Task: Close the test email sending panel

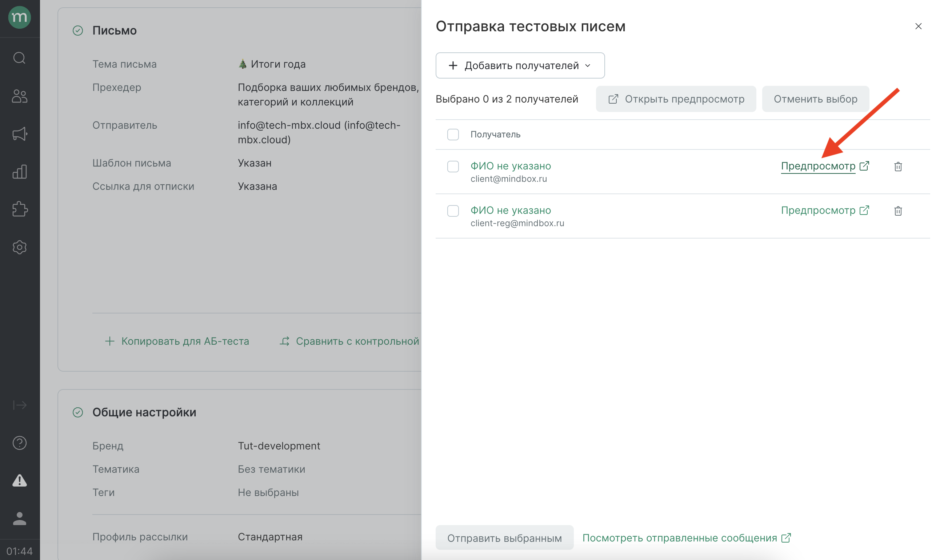Action: click(918, 26)
